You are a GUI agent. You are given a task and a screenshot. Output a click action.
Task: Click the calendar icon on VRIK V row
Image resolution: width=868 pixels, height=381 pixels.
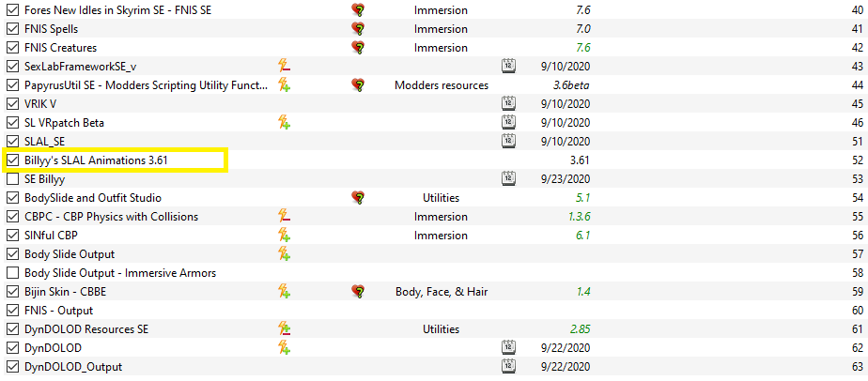(508, 104)
